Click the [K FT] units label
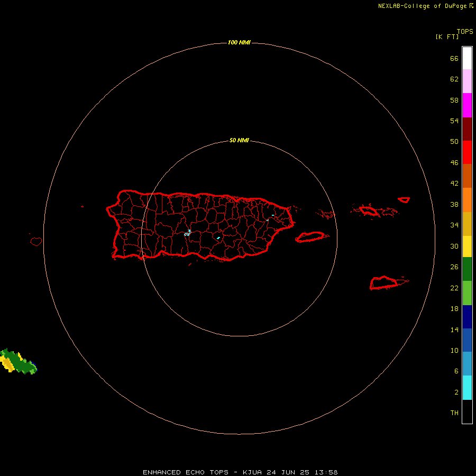Viewport: 476px width, 476px height. [447, 36]
